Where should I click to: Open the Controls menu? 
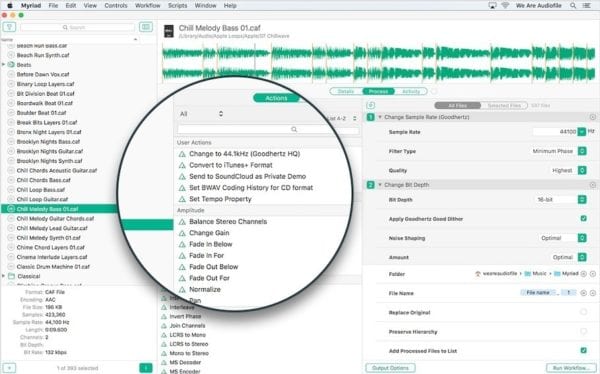116,5
